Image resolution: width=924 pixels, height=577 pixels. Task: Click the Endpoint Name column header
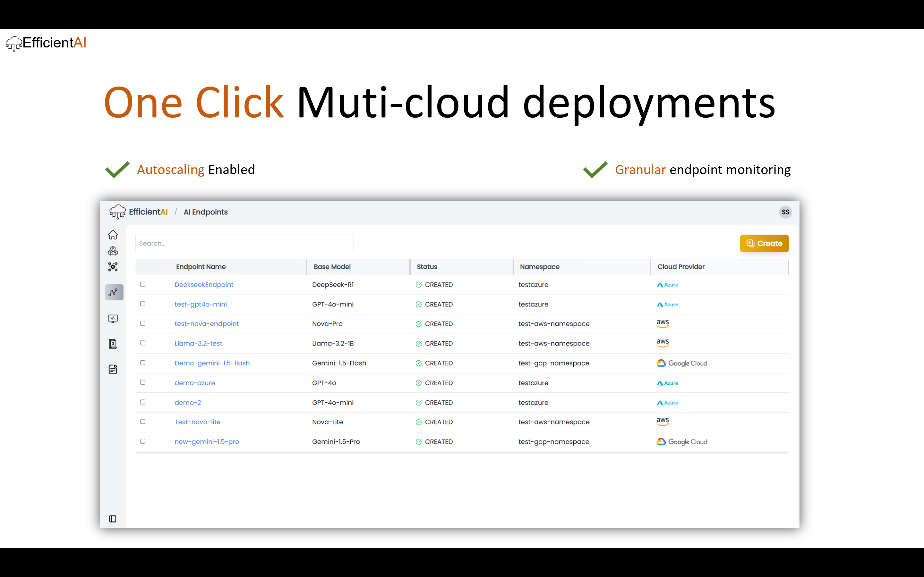201,267
